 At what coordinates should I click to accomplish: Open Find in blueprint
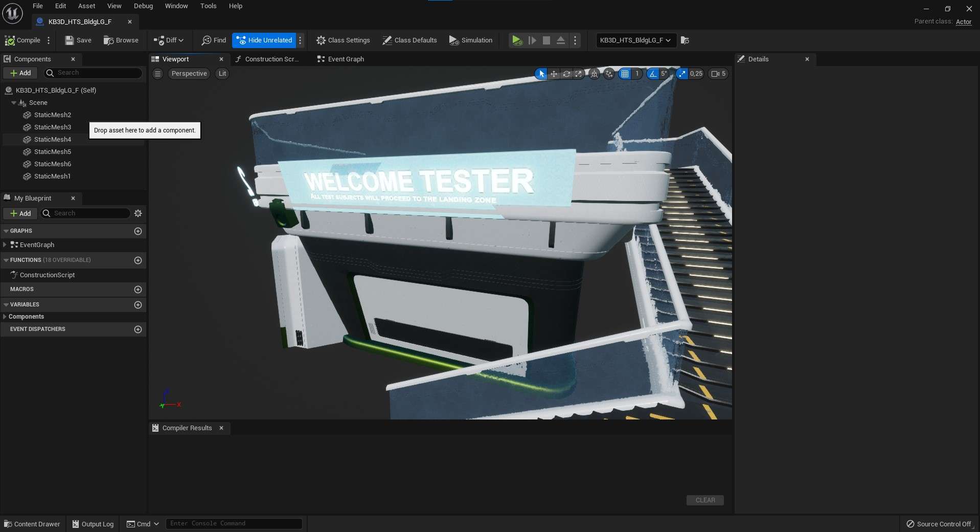[x=214, y=40]
